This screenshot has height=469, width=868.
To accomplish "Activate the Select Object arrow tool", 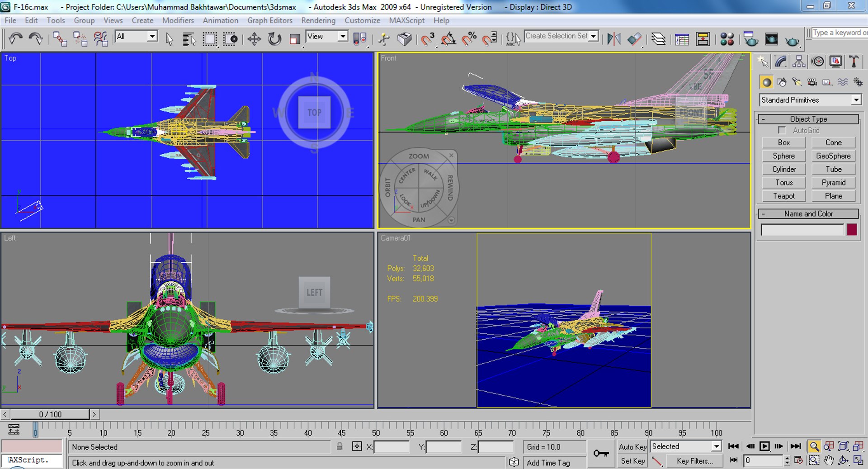I will point(169,39).
